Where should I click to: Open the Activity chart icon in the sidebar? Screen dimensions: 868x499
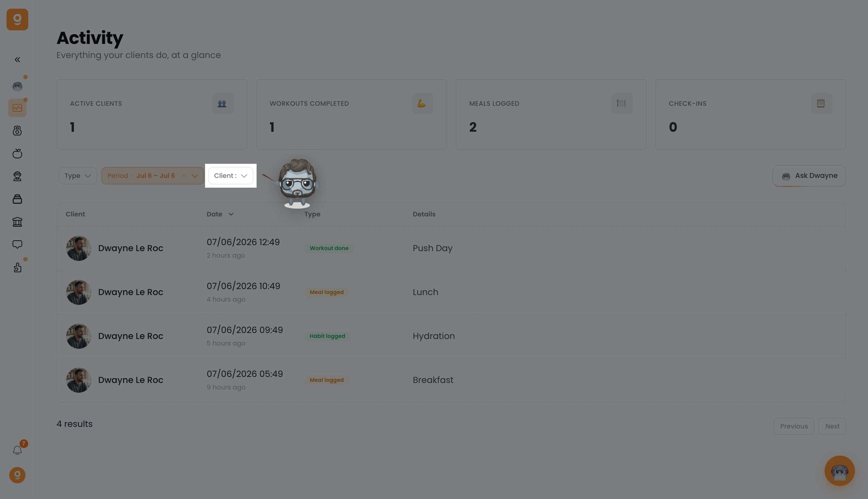point(17,108)
